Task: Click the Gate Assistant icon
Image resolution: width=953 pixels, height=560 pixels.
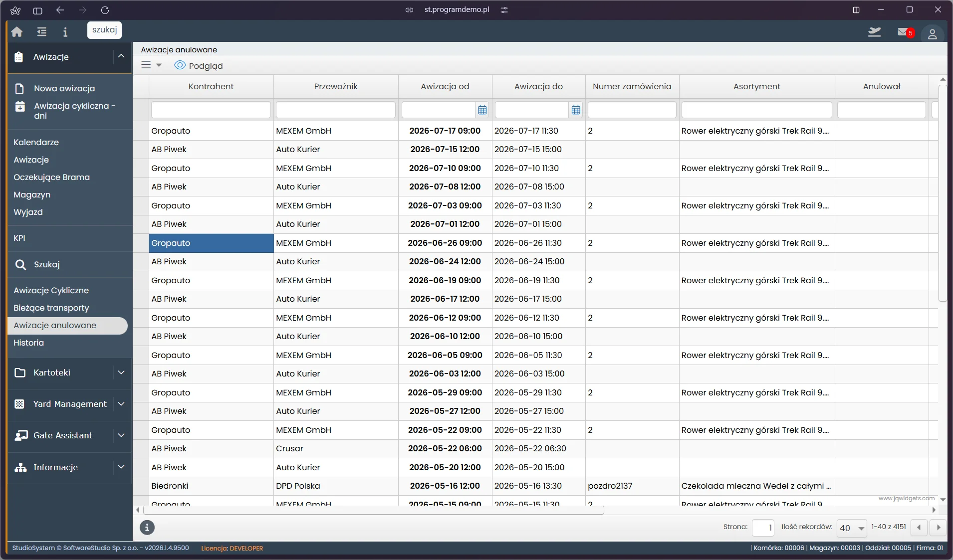Action: [20, 435]
